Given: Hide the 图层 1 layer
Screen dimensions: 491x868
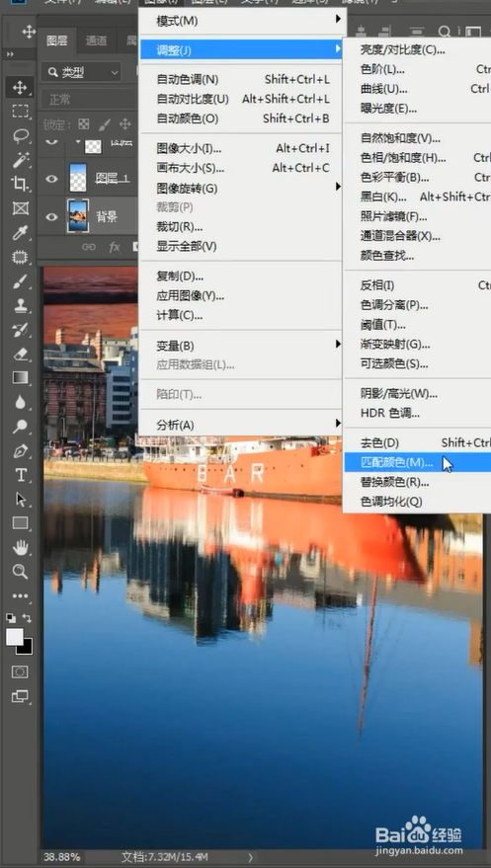Looking at the screenshot, I should point(51,179).
